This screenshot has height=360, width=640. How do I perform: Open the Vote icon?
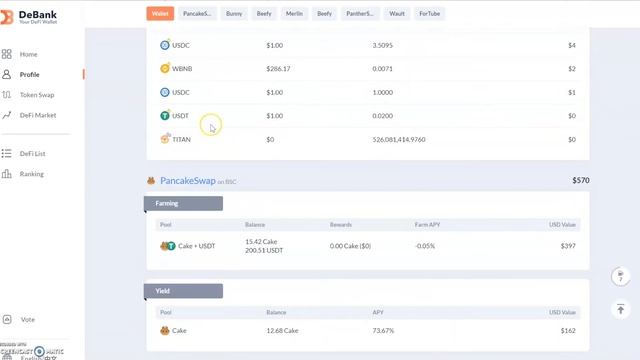tap(7, 319)
